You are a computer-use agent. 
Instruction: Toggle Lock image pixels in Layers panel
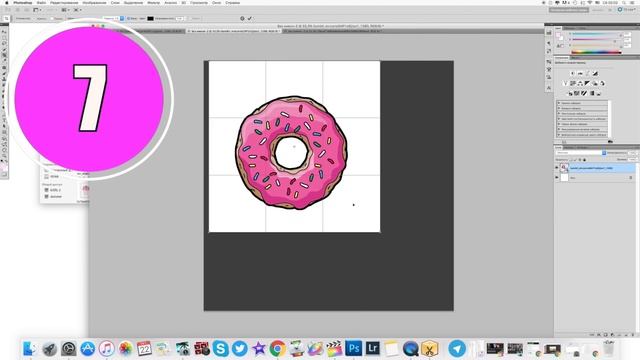click(576, 160)
